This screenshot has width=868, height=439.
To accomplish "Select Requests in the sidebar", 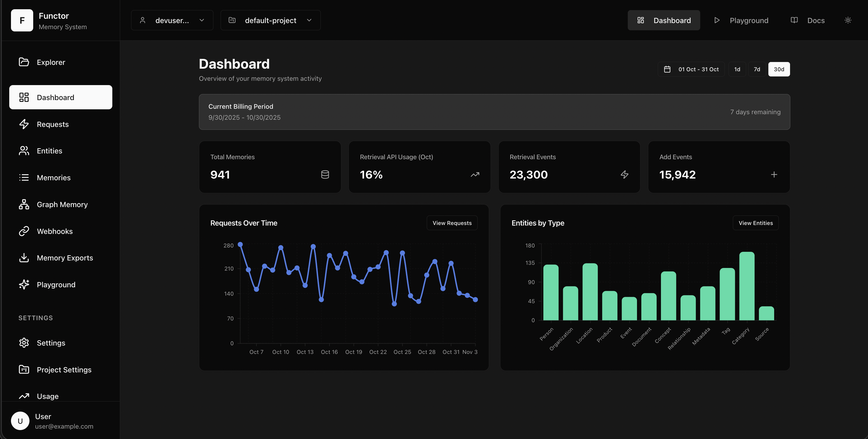I will 53,124.
